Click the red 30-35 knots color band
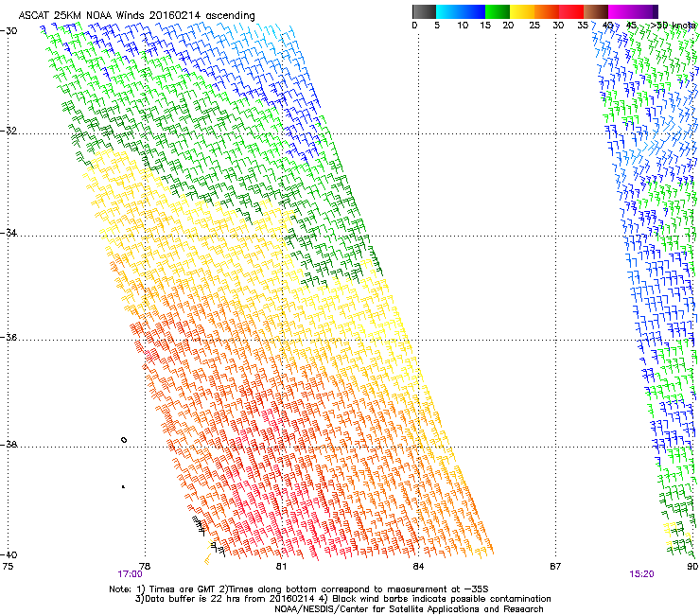700x615 pixels. (x=571, y=11)
